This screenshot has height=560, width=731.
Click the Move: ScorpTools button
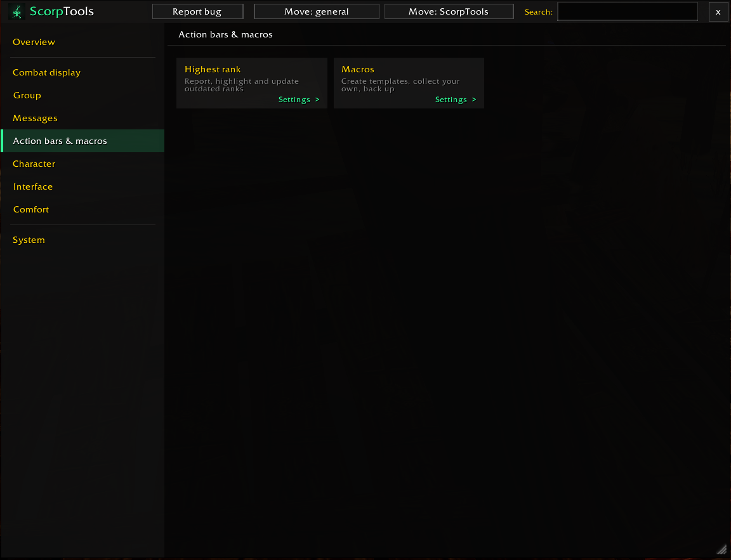pyautogui.click(x=449, y=11)
